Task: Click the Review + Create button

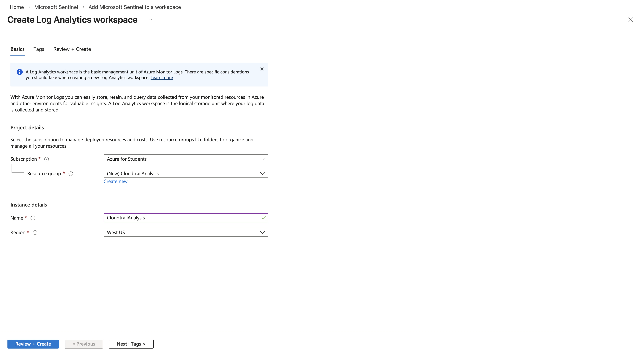Action: click(33, 344)
